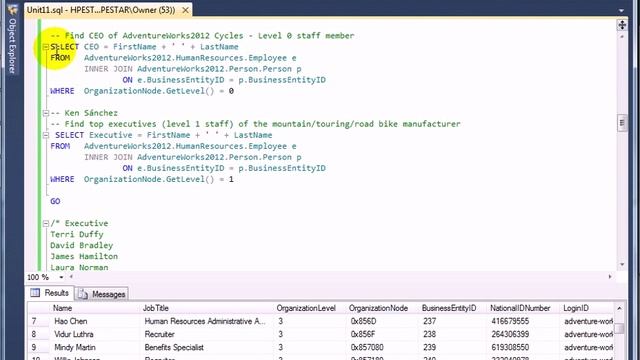Click the 'Laura Norman' comment line
Image resolution: width=640 pixels, height=360 pixels.
[79, 267]
